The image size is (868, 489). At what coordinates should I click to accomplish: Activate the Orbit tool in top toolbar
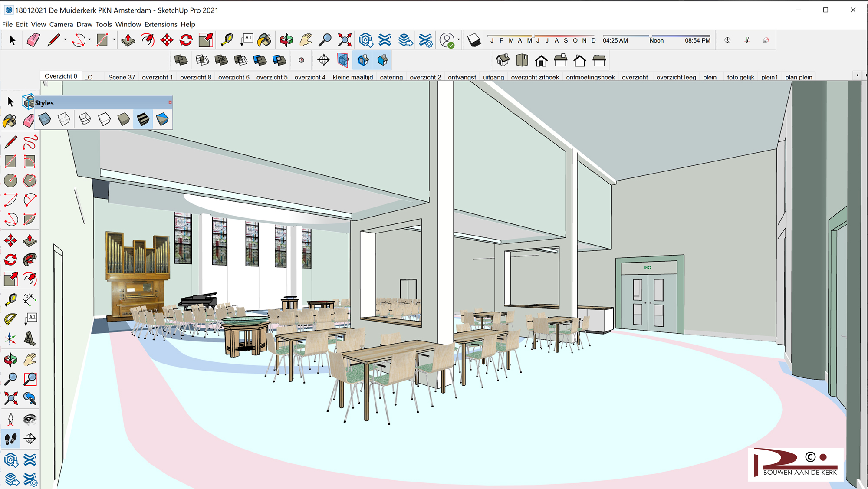[x=286, y=40]
